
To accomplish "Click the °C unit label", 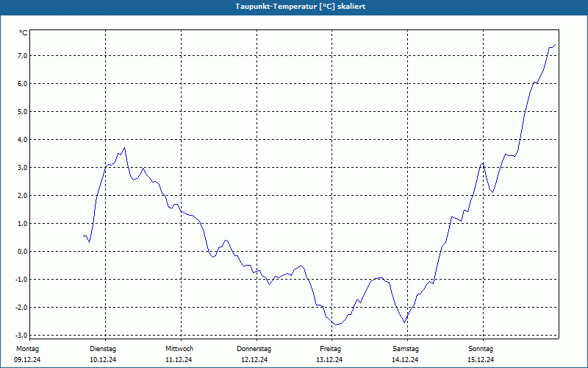I will pyautogui.click(x=24, y=33).
